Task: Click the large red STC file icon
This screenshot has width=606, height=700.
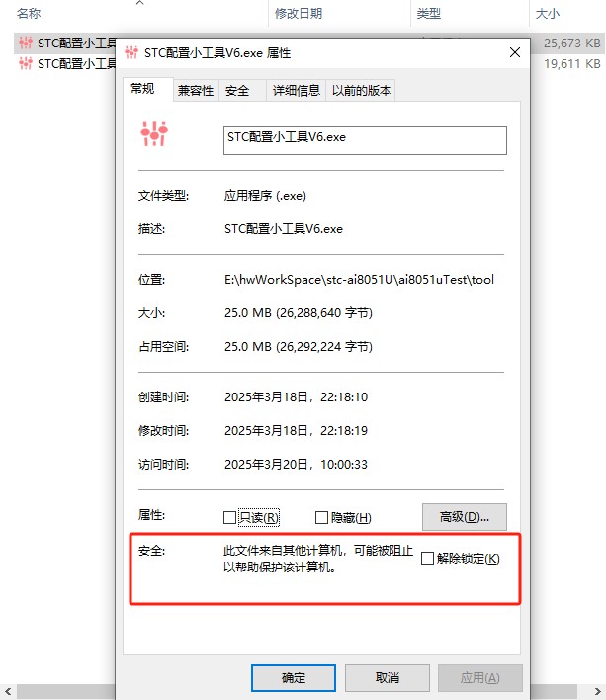Action: (x=154, y=133)
